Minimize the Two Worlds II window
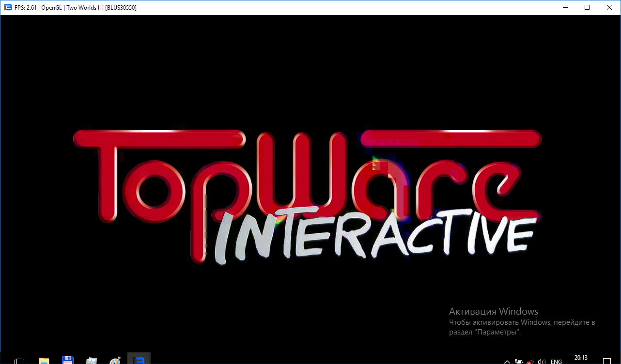Viewport: 621px width, 364px height. [564, 7]
